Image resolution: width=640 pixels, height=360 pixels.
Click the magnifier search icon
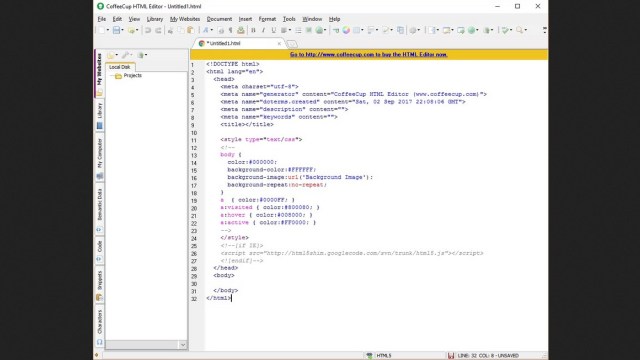click(520, 30)
